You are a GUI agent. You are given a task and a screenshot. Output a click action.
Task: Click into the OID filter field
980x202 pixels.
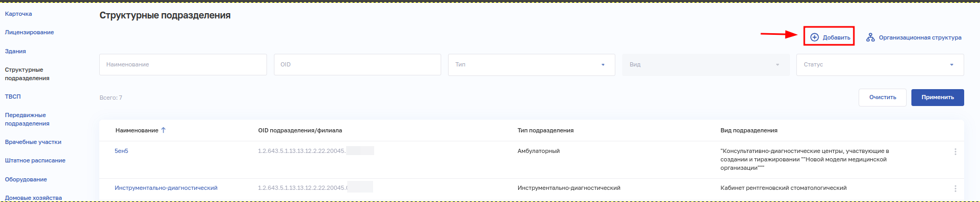pyautogui.click(x=357, y=65)
